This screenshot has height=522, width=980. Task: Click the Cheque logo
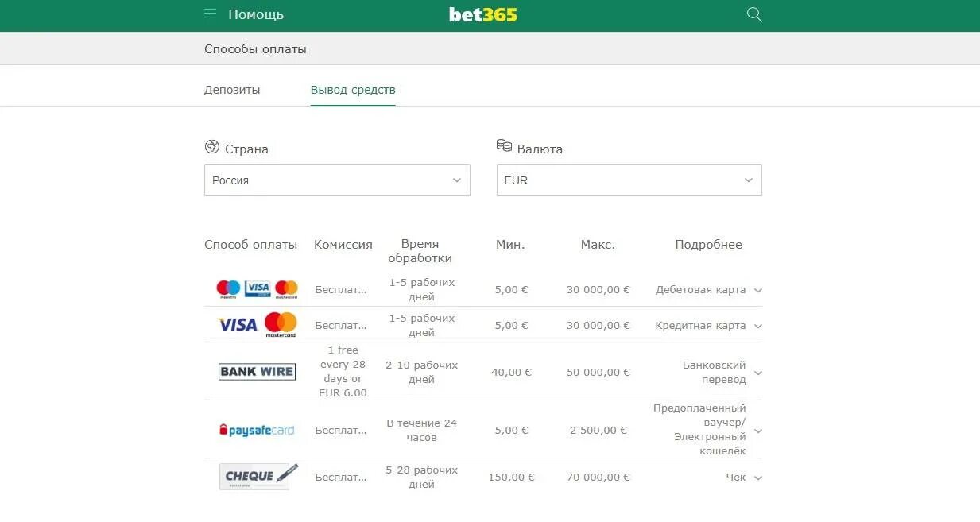259,477
